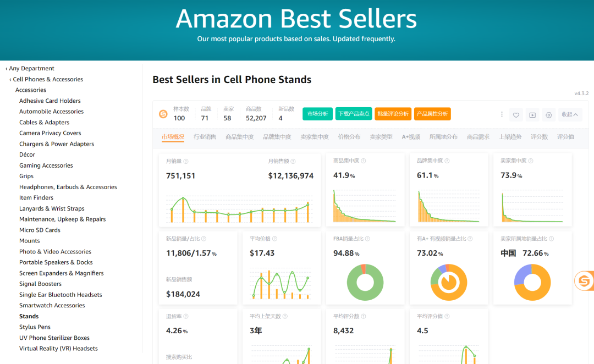Click help icon beside 月销量

click(186, 161)
